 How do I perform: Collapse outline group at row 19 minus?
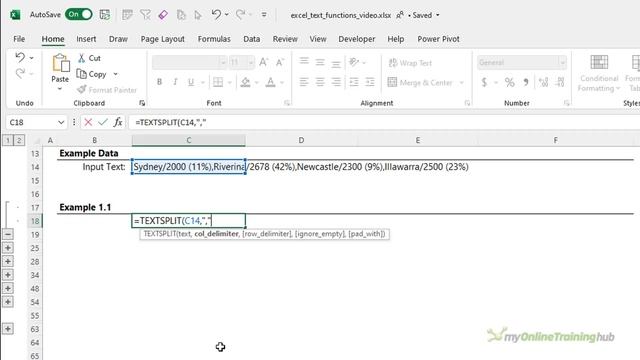pos(8,234)
